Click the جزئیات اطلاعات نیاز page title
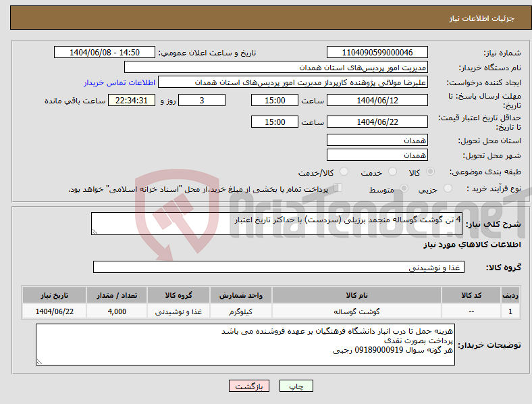 (481, 18)
